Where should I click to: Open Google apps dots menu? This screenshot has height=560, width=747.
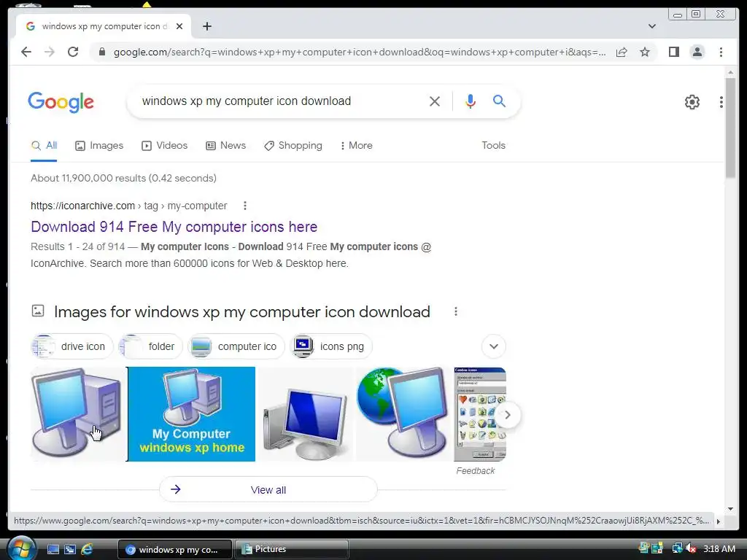tap(721, 102)
